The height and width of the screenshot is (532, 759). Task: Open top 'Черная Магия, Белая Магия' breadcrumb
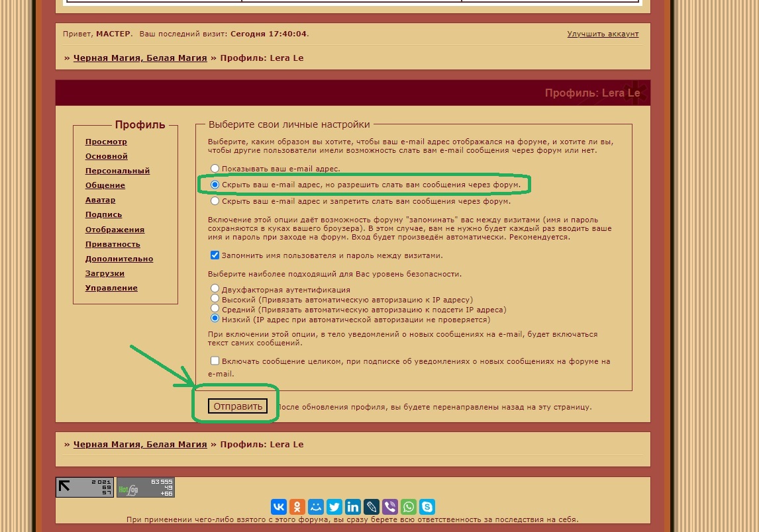click(140, 58)
